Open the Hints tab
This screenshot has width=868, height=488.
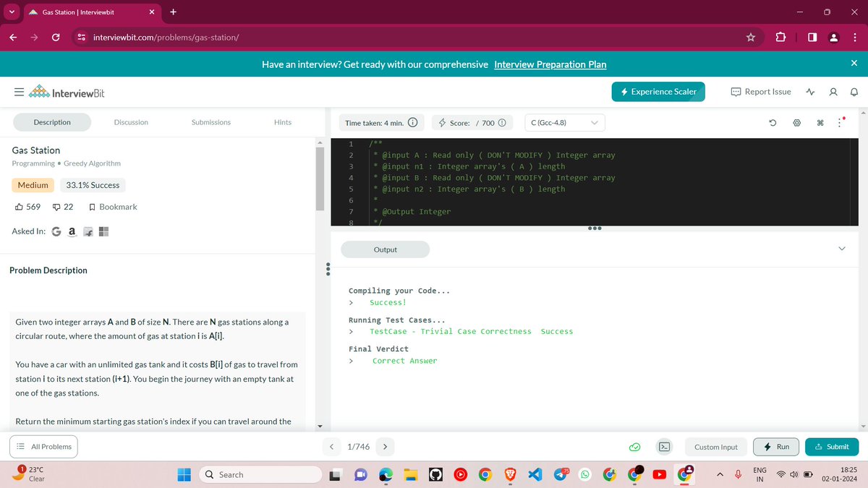282,122
